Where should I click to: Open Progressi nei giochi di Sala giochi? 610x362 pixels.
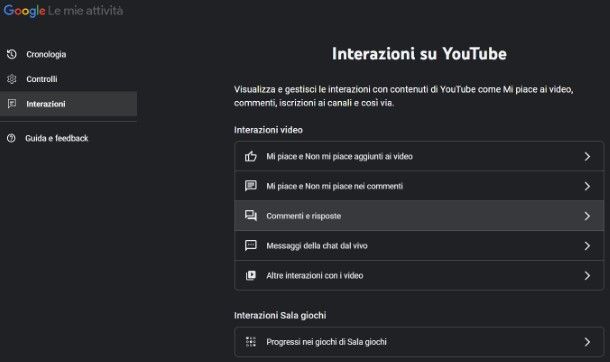[419, 342]
